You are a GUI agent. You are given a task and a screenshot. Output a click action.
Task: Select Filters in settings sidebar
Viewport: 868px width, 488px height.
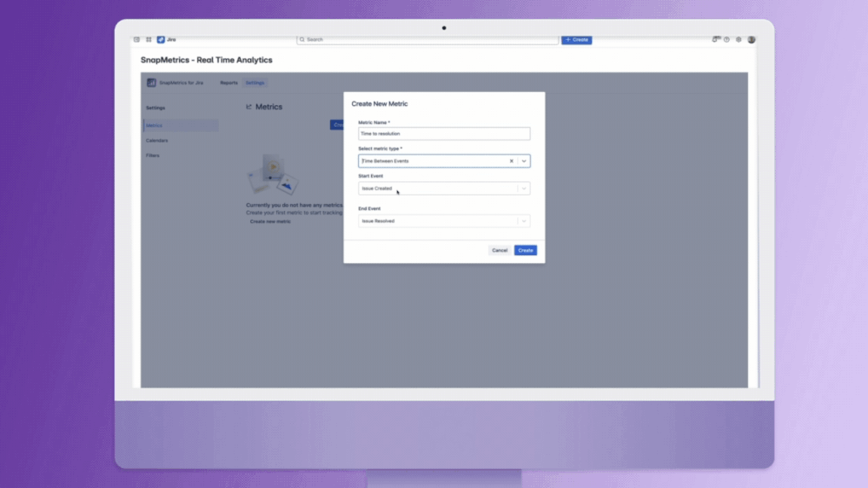pyautogui.click(x=153, y=155)
